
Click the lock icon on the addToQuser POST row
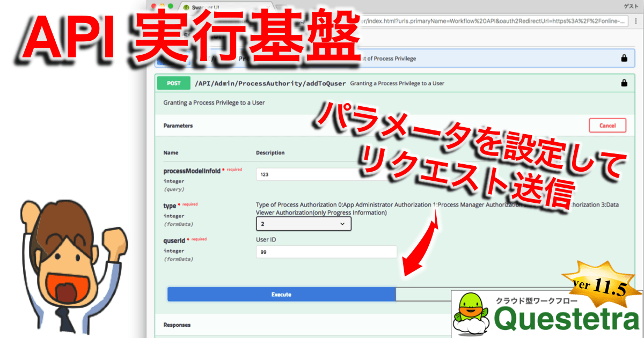pos(624,83)
